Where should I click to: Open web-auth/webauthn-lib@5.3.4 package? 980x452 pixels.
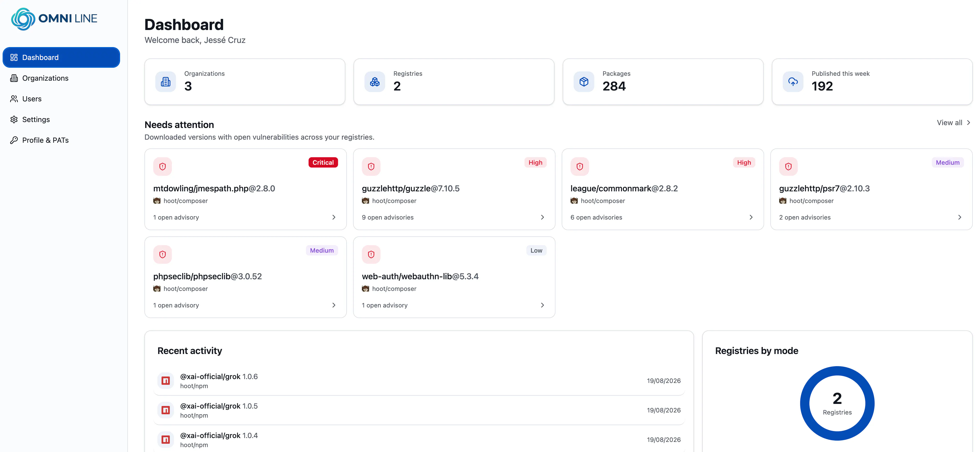pos(420,276)
